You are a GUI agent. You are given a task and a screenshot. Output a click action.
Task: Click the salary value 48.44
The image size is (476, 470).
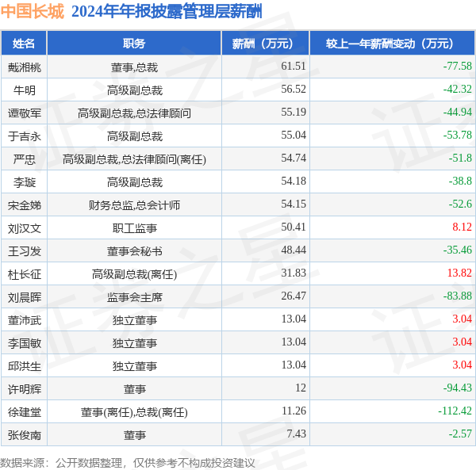[x=294, y=250]
